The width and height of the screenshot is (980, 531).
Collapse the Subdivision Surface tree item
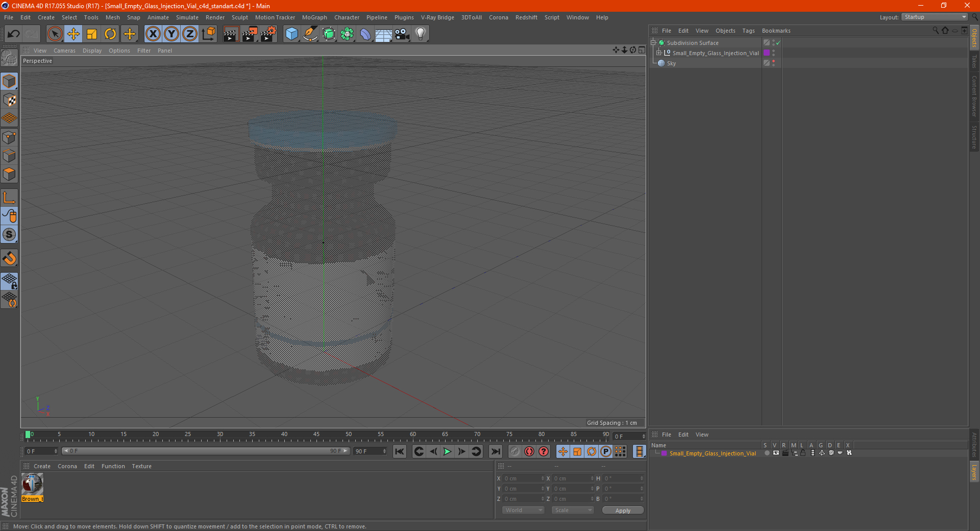[x=653, y=43]
